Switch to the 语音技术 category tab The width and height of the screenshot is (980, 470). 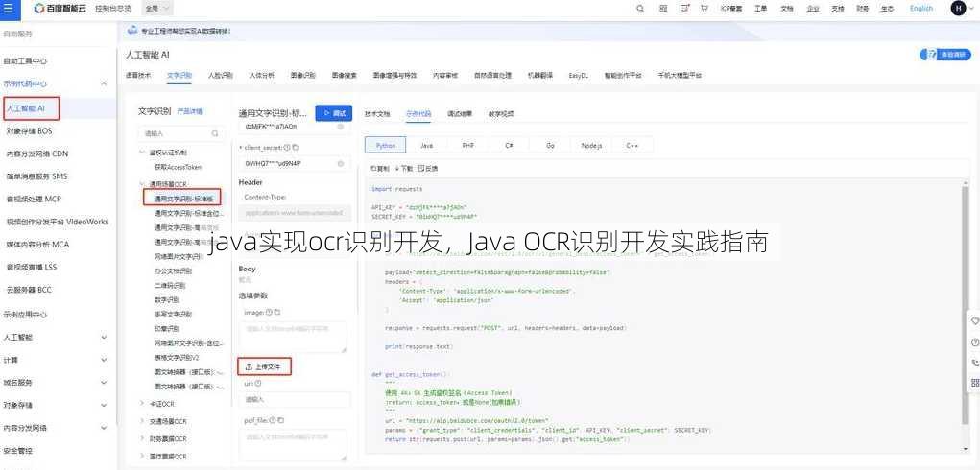[x=138, y=75]
